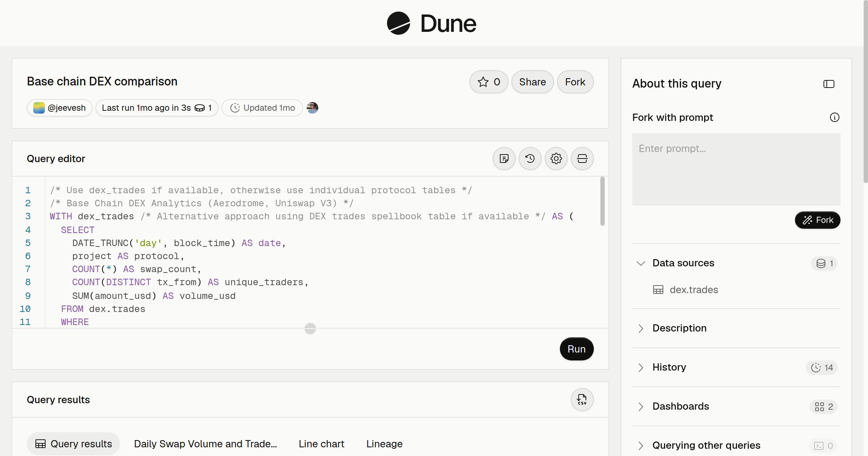Click Dashboards count badge 2
This screenshot has height=456, width=868.
pos(824,407)
